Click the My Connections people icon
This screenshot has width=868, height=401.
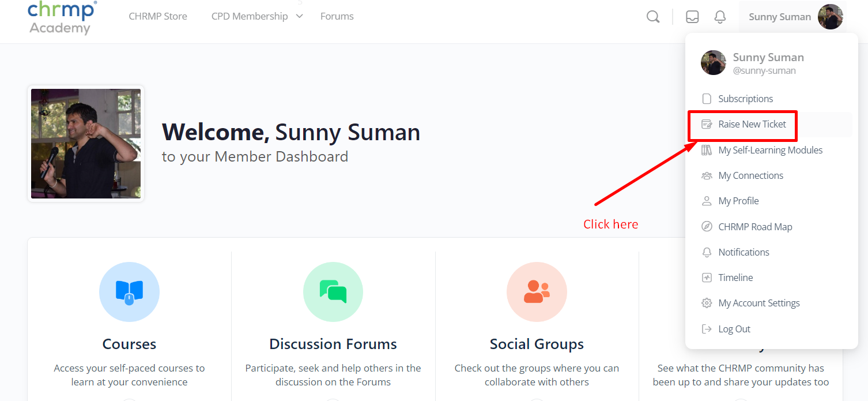[707, 175]
